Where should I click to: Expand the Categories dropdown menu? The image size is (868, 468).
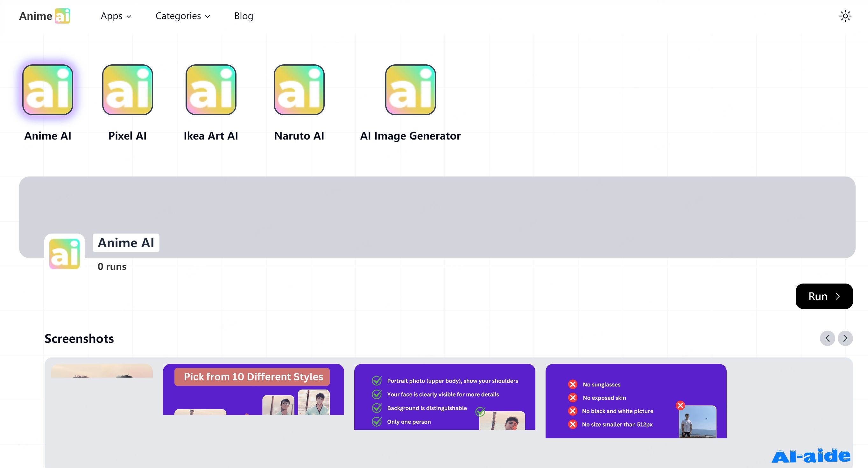[x=183, y=16]
